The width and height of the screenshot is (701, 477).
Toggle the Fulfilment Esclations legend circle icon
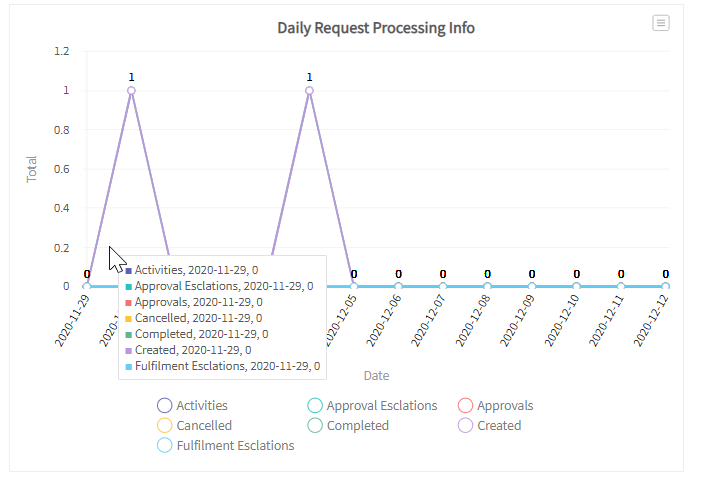(164, 446)
